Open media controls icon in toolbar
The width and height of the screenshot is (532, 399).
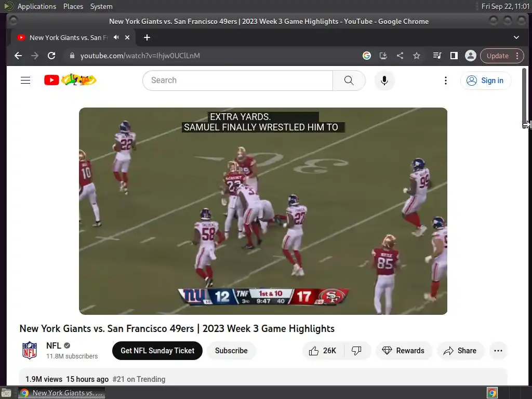(x=437, y=56)
